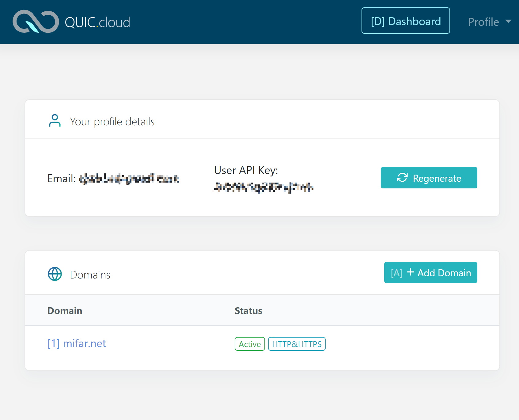Click the plus icon in Add Domain
This screenshot has width=519, height=420.
[x=411, y=272]
